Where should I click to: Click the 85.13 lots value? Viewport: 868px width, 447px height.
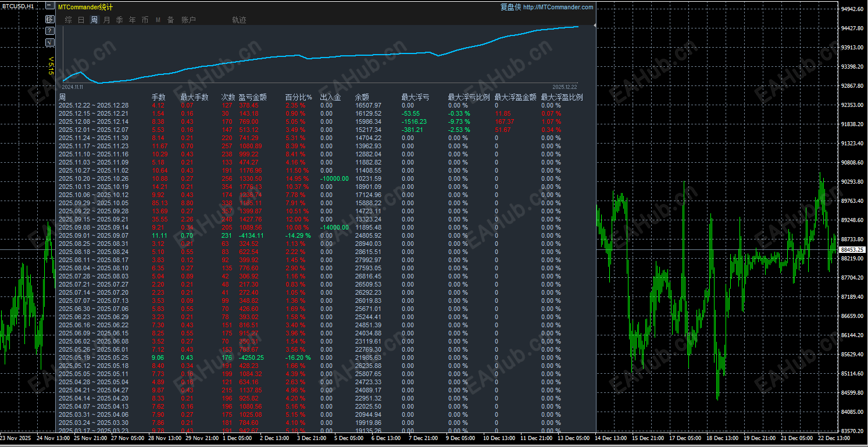(x=160, y=203)
